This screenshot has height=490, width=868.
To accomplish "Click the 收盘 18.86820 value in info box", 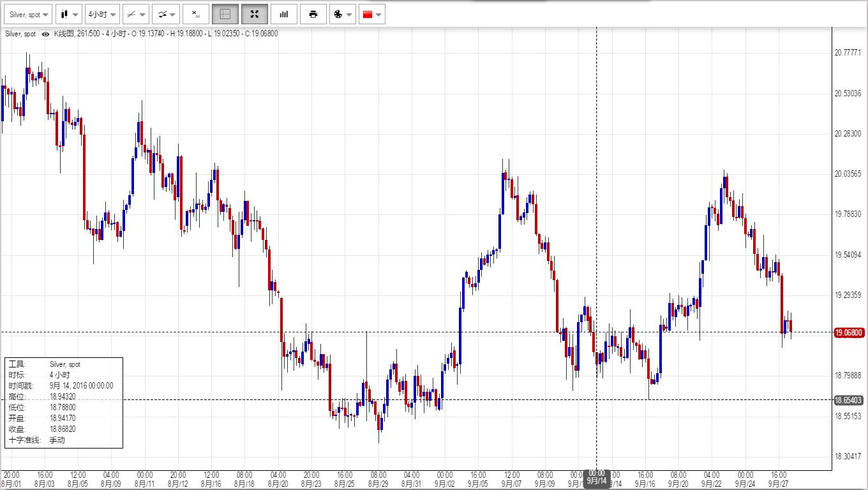I will click(63, 429).
